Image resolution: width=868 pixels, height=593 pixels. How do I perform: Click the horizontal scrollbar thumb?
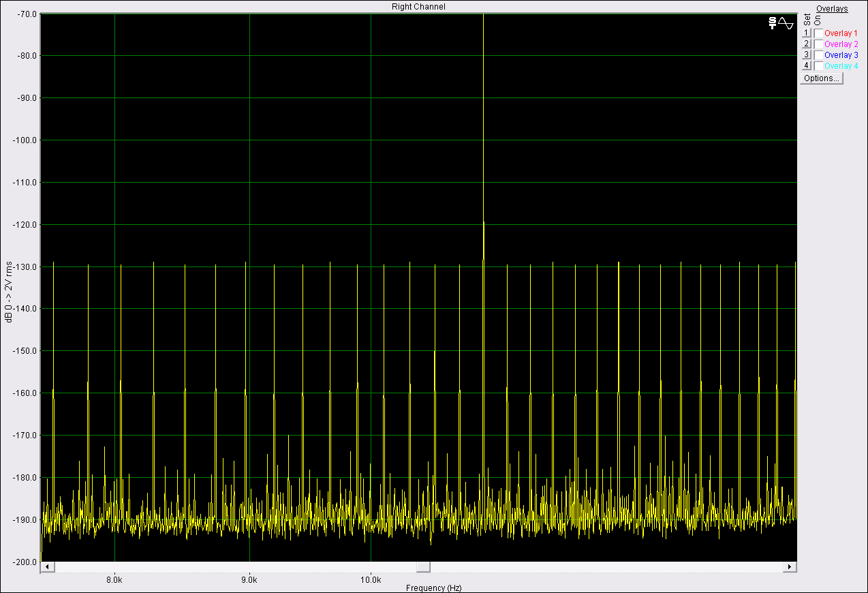pyautogui.click(x=423, y=567)
